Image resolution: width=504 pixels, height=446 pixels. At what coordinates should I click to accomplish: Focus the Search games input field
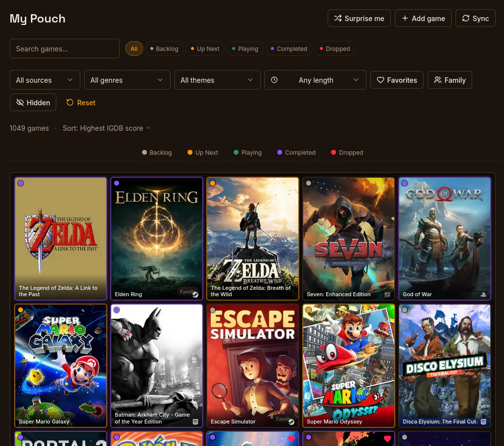point(65,48)
